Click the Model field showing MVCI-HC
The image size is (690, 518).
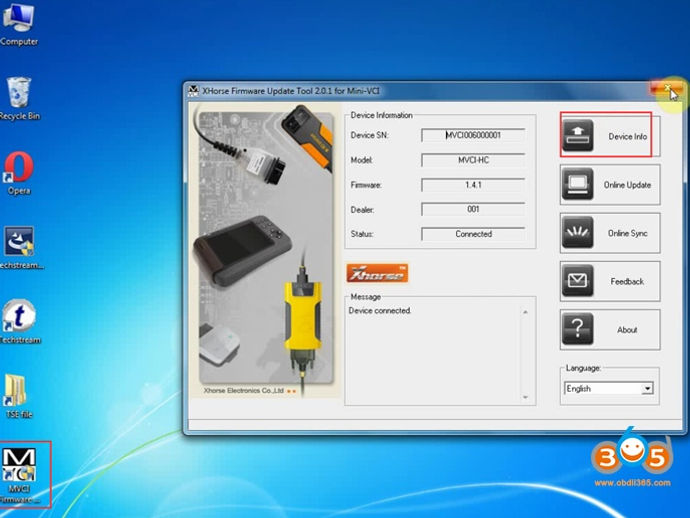pos(473,160)
